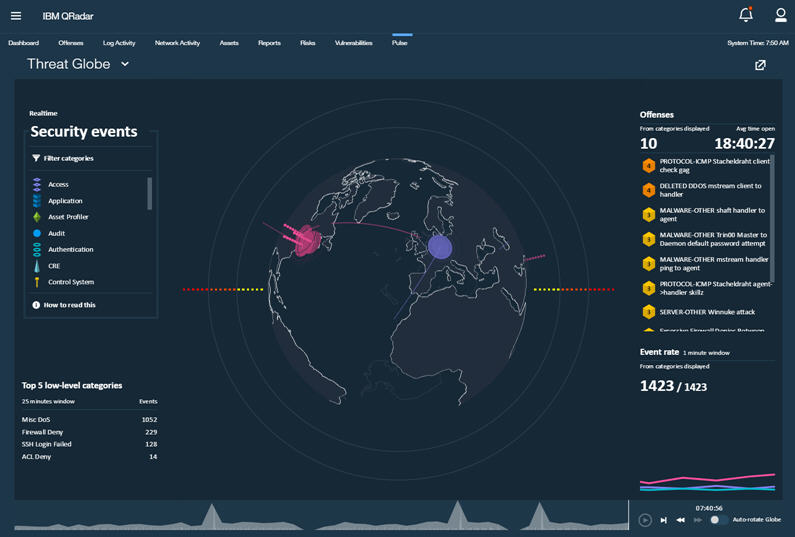Viewport: 795px width, 537px height.
Task: Open the Network Activity tab
Action: click(177, 43)
